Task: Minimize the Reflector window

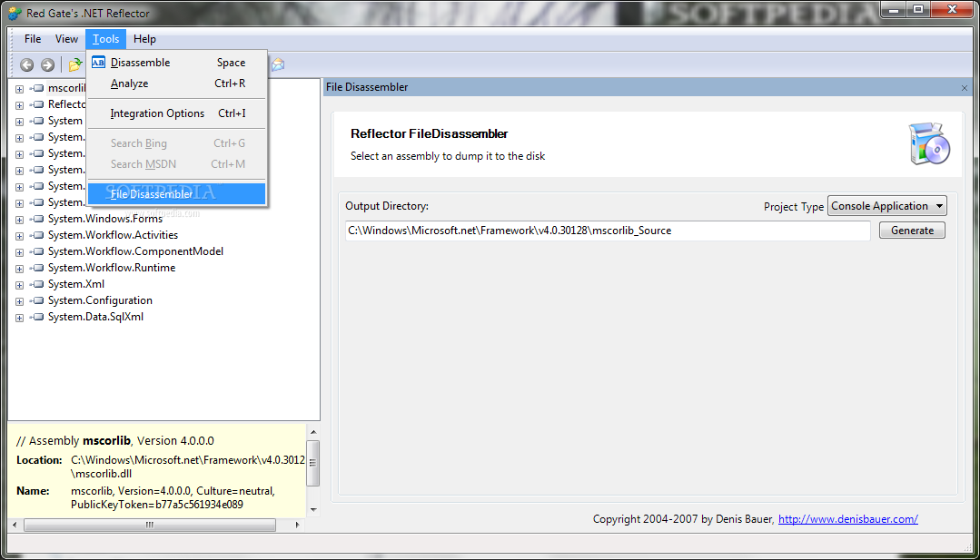Action: click(893, 10)
